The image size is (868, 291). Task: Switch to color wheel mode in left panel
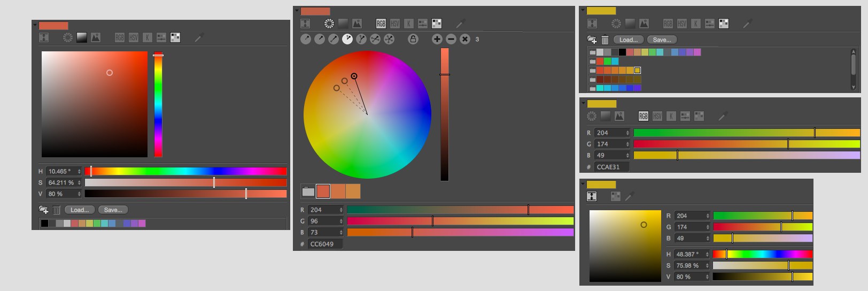point(67,37)
